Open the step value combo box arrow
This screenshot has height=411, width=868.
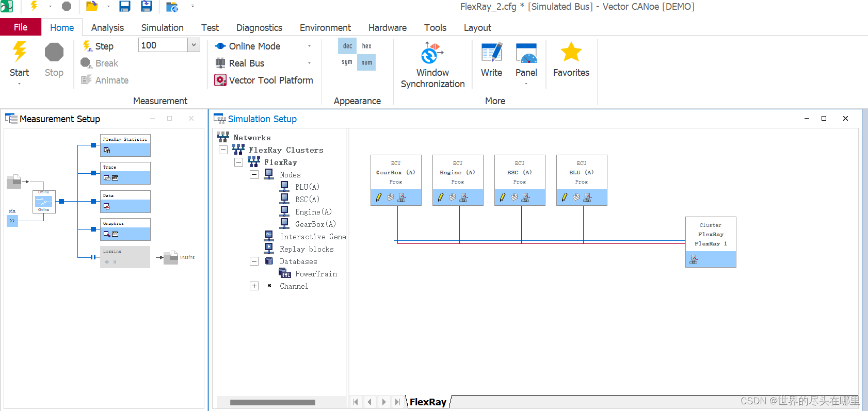pos(194,45)
